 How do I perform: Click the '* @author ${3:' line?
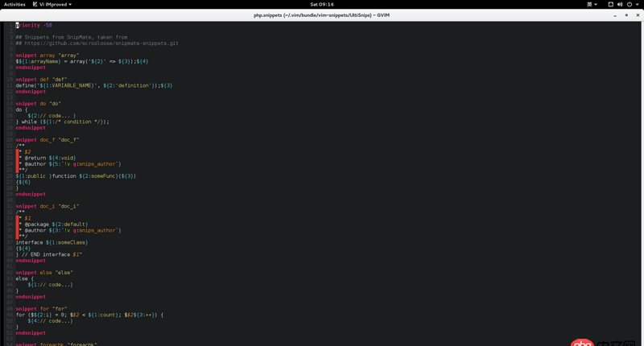(70, 230)
